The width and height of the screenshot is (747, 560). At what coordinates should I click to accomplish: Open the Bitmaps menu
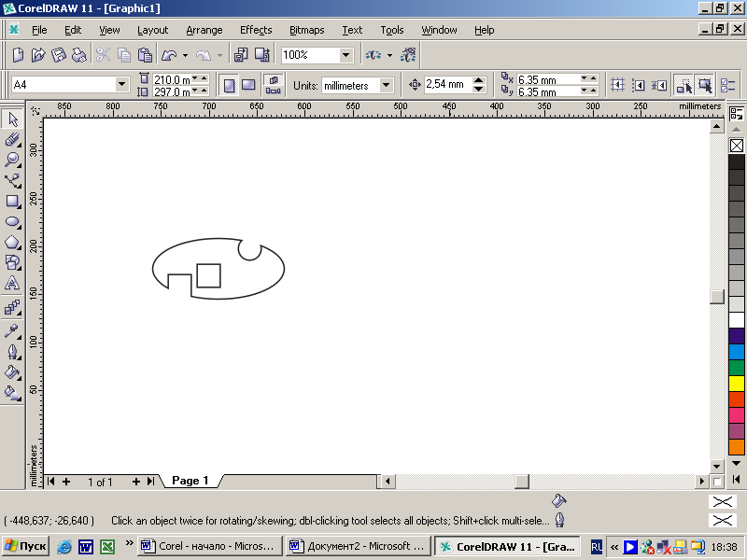[307, 30]
